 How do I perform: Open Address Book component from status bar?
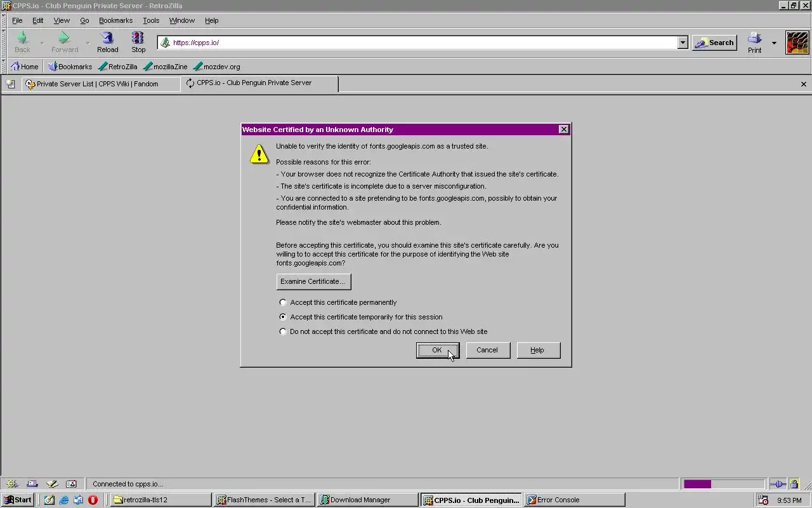(71, 484)
